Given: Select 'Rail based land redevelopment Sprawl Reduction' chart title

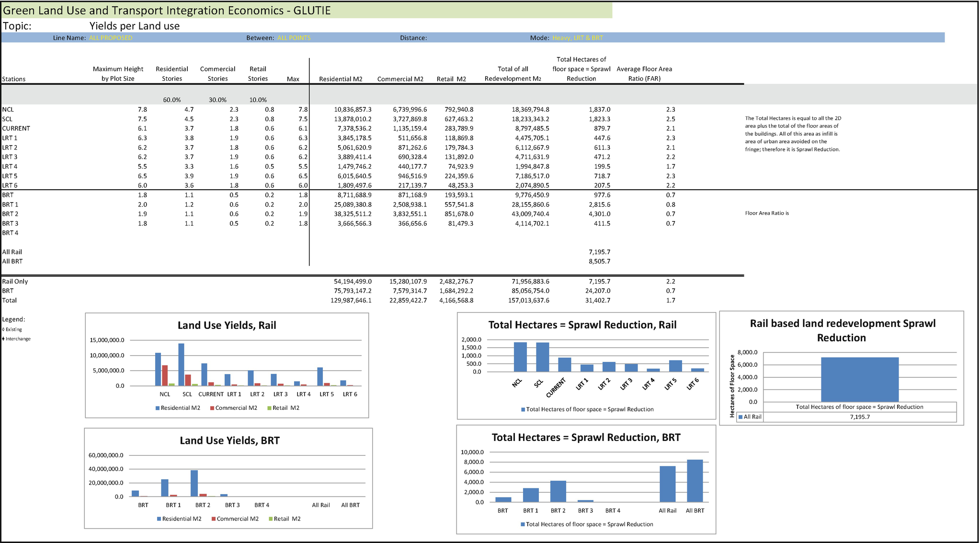Looking at the screenshot, I should click(842, 330).
